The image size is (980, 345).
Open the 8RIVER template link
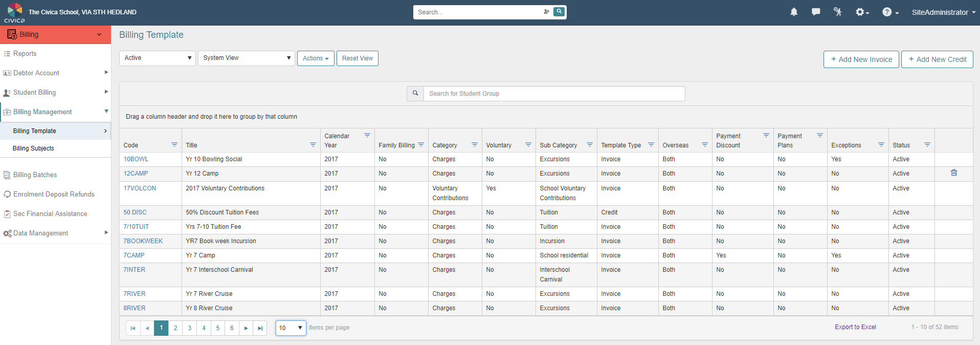(x=134, y=308)
